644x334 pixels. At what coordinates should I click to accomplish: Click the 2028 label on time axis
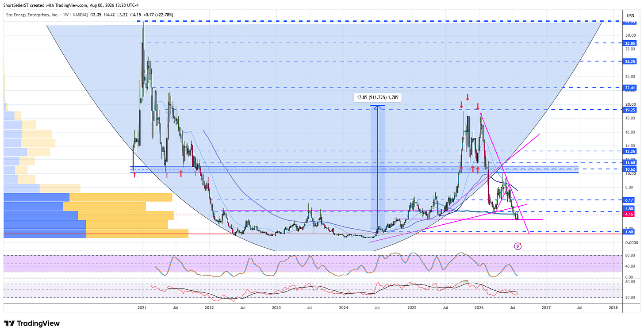[613, 307]
